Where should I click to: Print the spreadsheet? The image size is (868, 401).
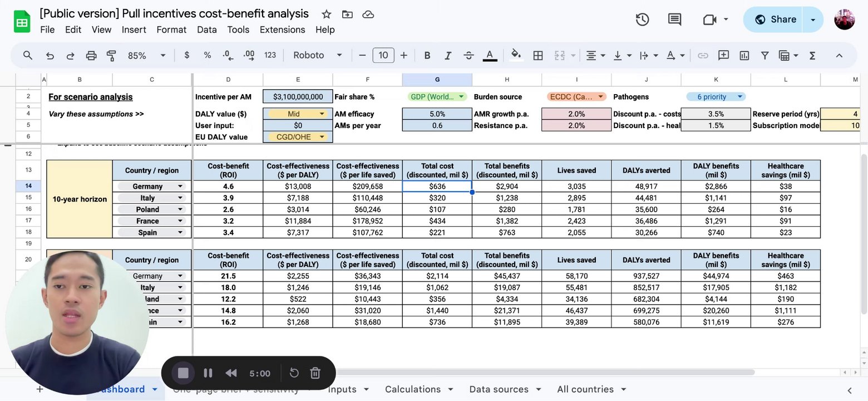point(91,55)
